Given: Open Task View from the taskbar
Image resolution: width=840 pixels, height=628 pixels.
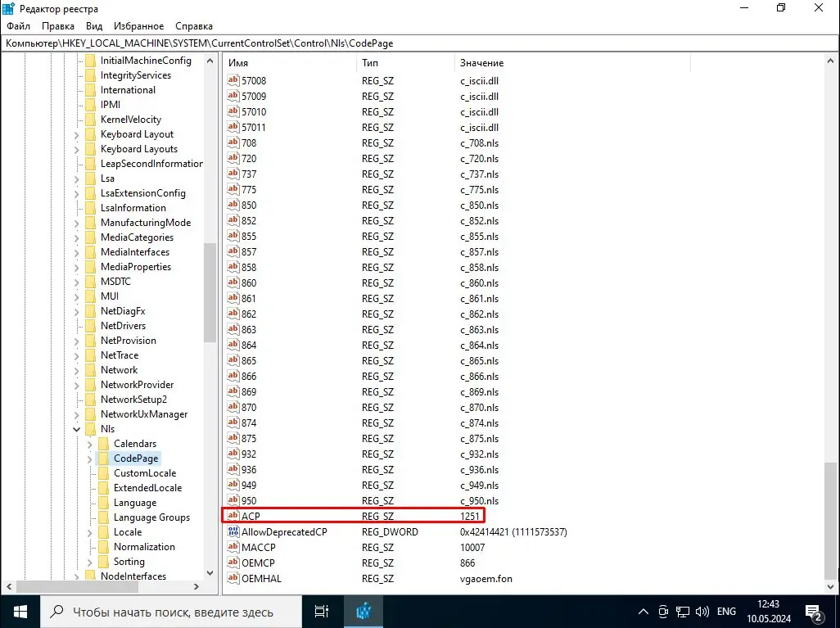Looking at the screenshot, I should [x=321, y=611].
